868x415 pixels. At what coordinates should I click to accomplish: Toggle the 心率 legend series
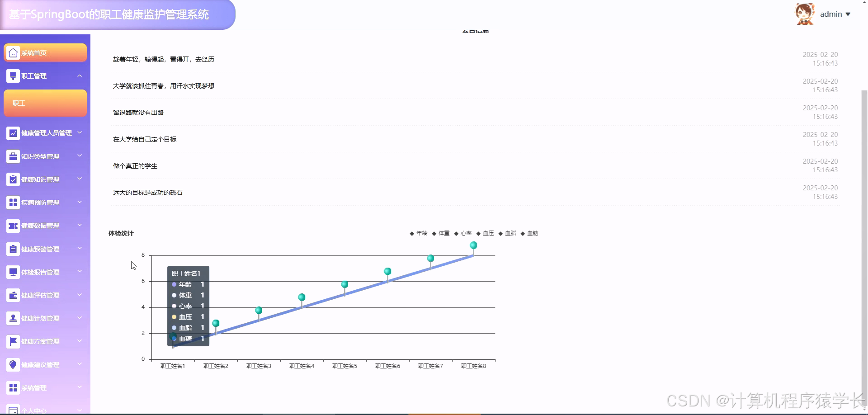click(x=462, y=233)
